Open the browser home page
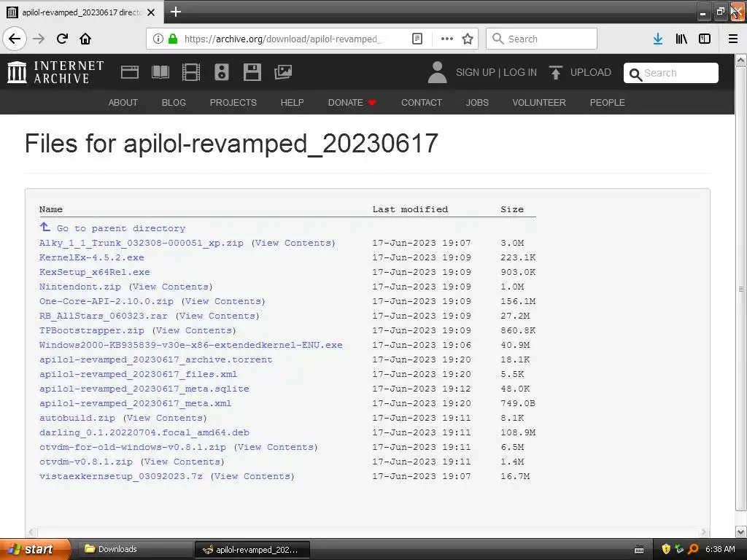This screenshot has width=747, height=560. [x=85, y=39]
